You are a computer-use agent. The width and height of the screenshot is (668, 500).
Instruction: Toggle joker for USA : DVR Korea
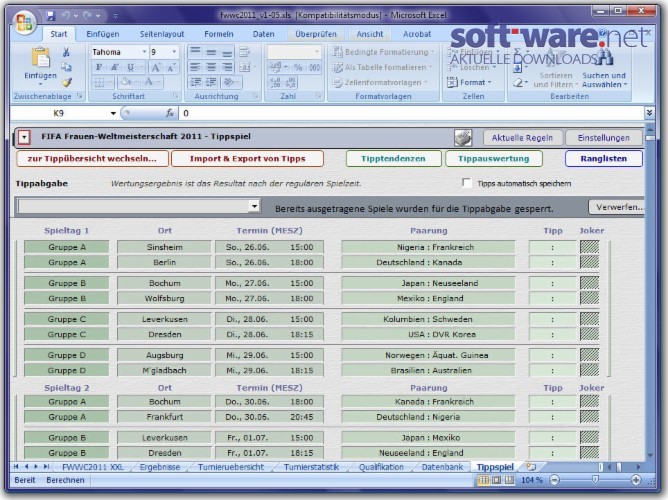tap(590, 334)
